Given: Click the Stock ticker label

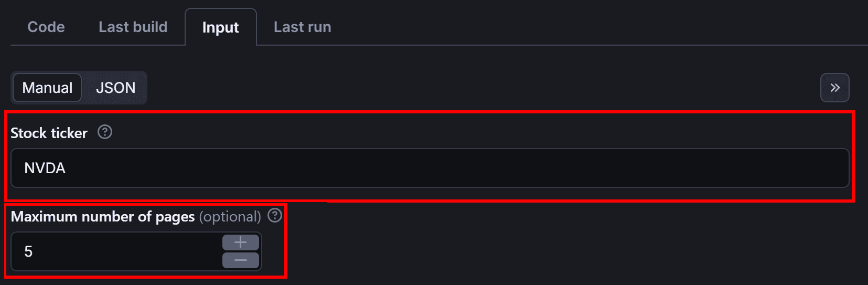Looking at the screenshot, I should click(x=49, y=133).
